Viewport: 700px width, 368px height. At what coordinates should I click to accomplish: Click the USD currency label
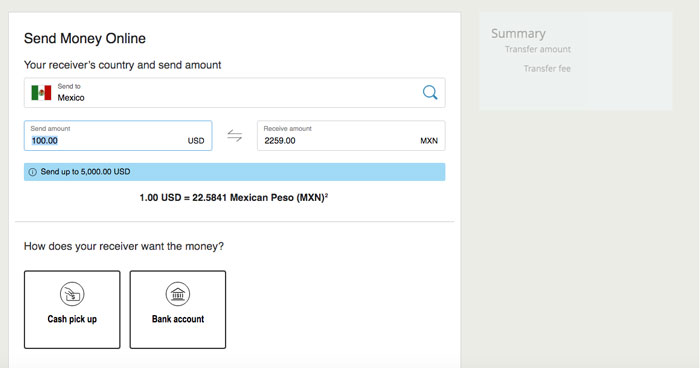click(196, 141)
